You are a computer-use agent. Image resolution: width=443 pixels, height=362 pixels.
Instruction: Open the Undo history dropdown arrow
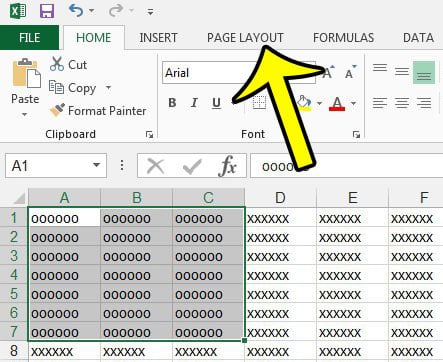pos(91,11)
